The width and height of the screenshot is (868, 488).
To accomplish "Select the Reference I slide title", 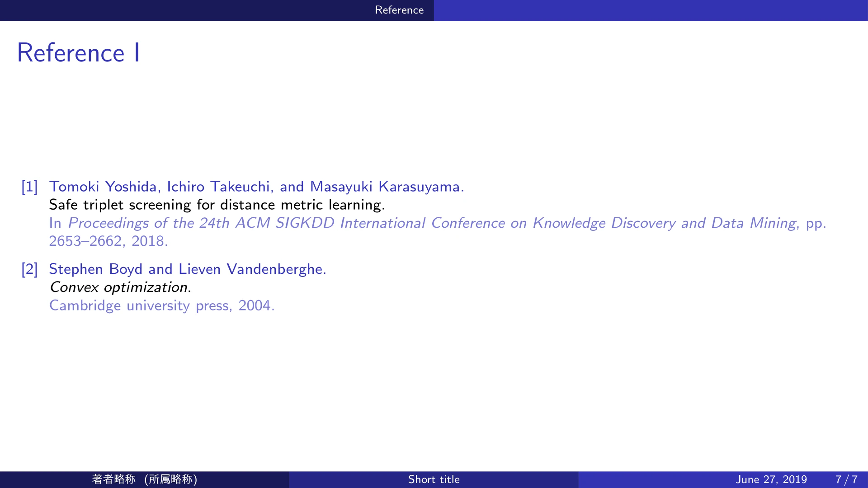I will 79,52.
